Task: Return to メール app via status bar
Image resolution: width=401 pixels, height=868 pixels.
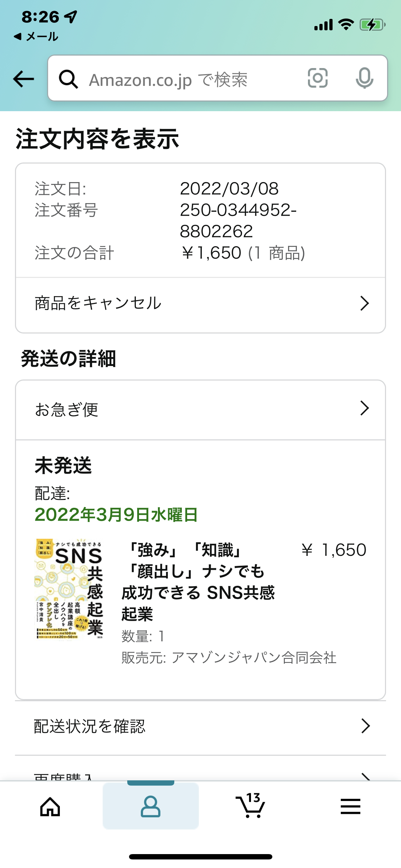Action: 36,36
